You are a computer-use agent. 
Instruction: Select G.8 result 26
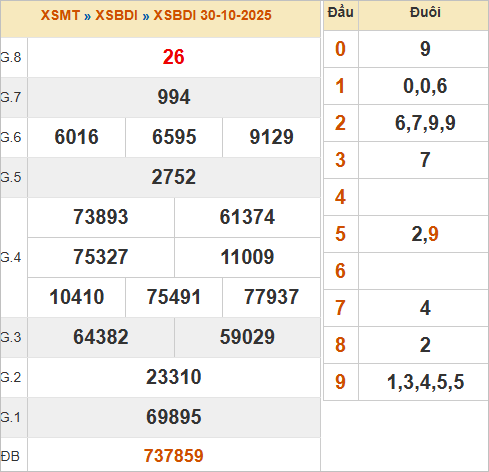[x=174, y=57]
